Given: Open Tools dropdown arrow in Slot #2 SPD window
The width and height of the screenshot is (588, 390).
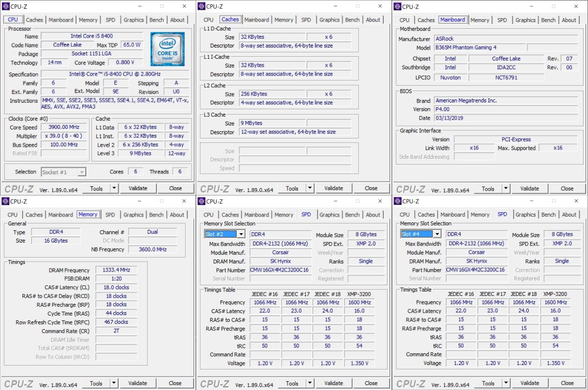Looking at the screenshot, I should coord(310,383).
